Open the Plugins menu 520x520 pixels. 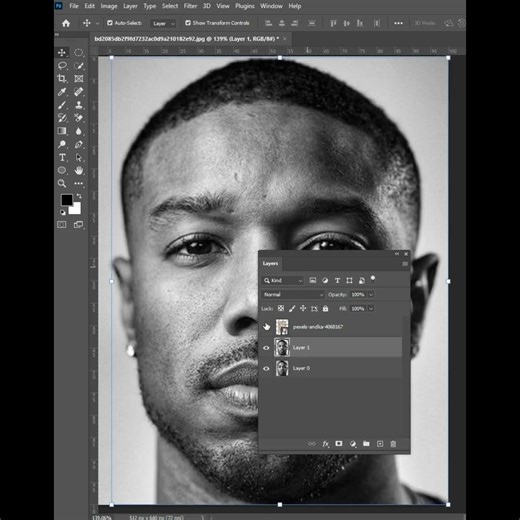[x=245, y=6]
